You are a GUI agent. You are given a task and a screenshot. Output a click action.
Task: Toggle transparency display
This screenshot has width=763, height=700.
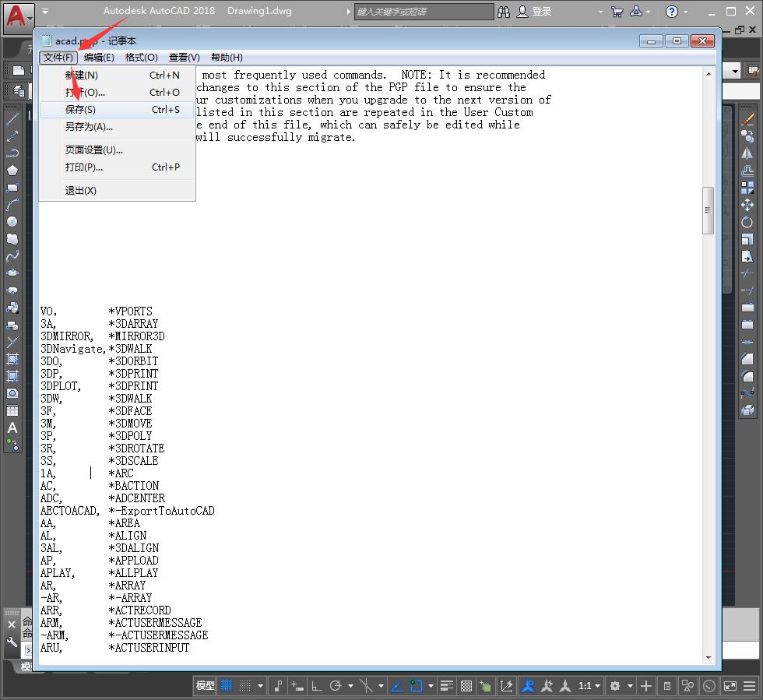466,686
